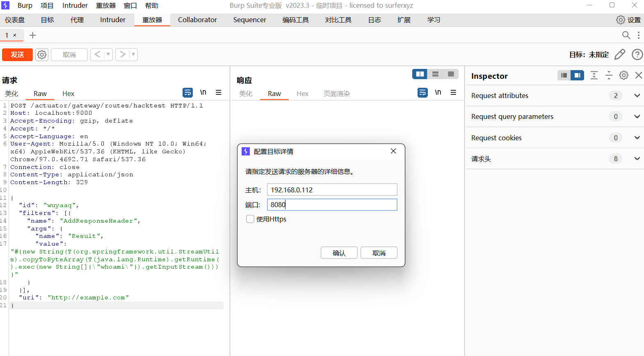Open the Burp menu
644x356 pixels.
pos(25,6)
